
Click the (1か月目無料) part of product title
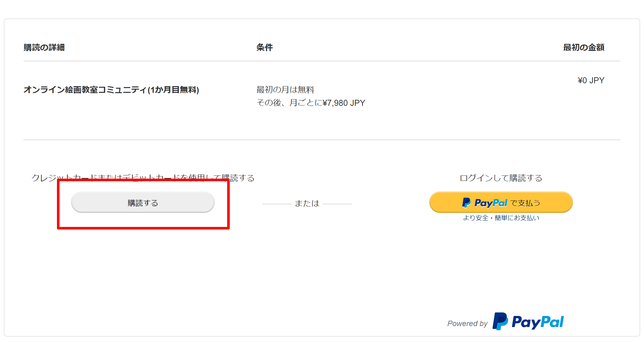click(x=173, y=90)
